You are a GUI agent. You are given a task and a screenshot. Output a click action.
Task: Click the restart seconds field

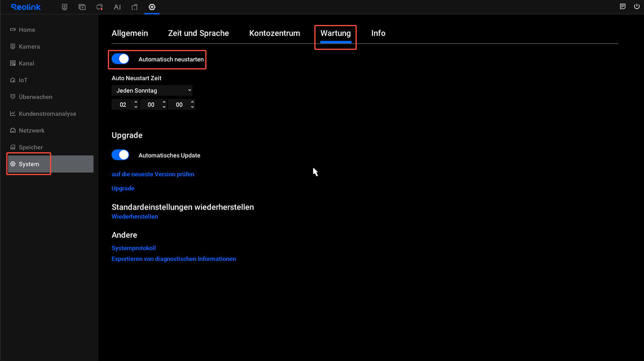tap(182, 104)
